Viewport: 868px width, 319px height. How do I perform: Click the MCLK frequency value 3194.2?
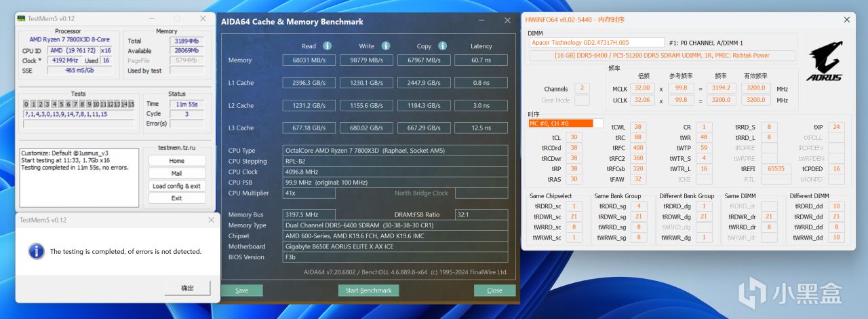pos(721,88)
